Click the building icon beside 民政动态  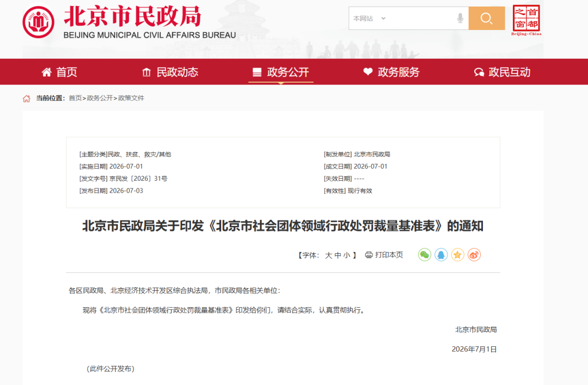(146, 72)
